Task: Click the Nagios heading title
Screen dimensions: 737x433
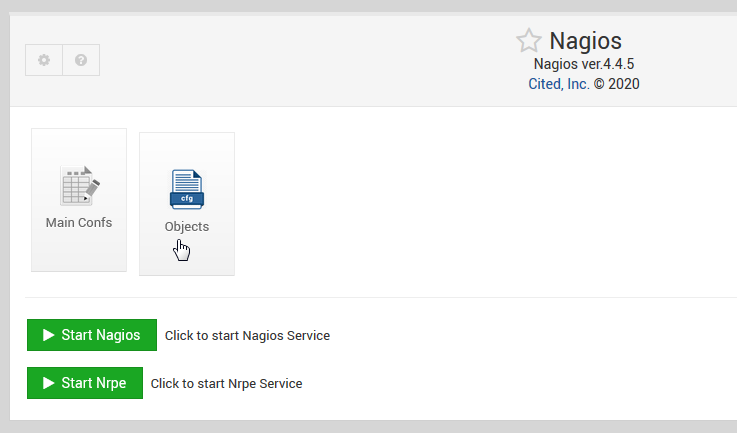Action: (x=586, y=40)
